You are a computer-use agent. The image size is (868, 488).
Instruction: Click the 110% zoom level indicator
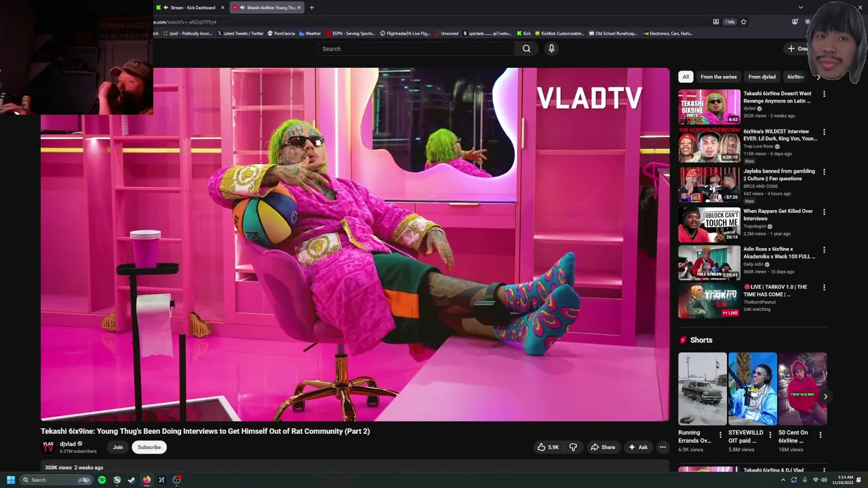730,22
